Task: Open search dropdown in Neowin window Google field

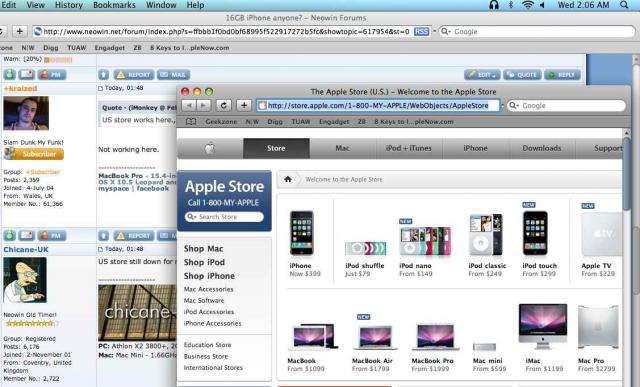Action: [x=446, y=31]
